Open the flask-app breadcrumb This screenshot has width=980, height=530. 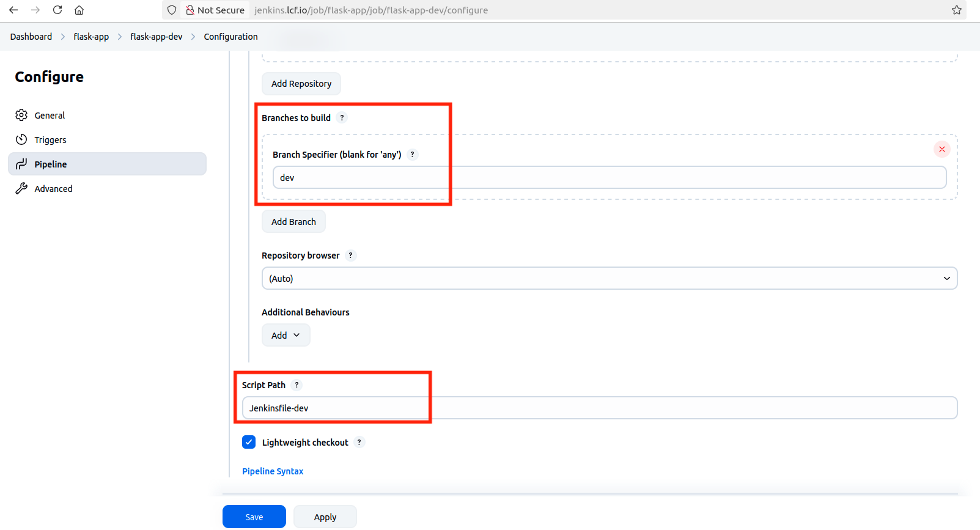91,37
